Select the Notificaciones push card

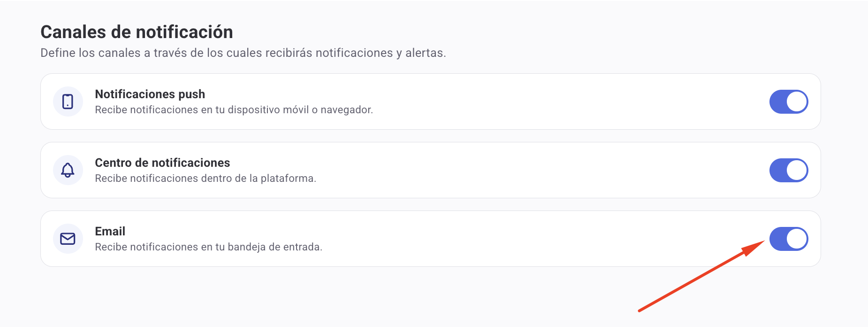click(x=422, y=101)
